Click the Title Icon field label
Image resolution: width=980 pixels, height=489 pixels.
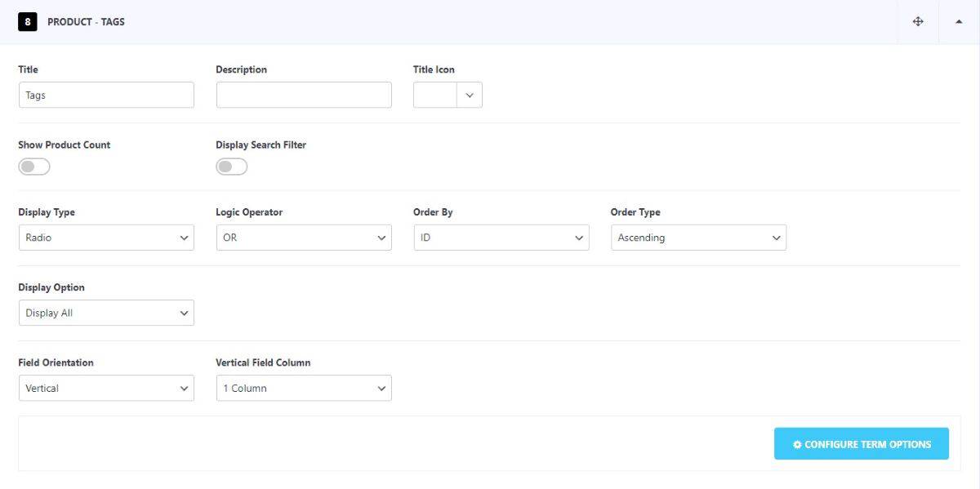point(434,69)
